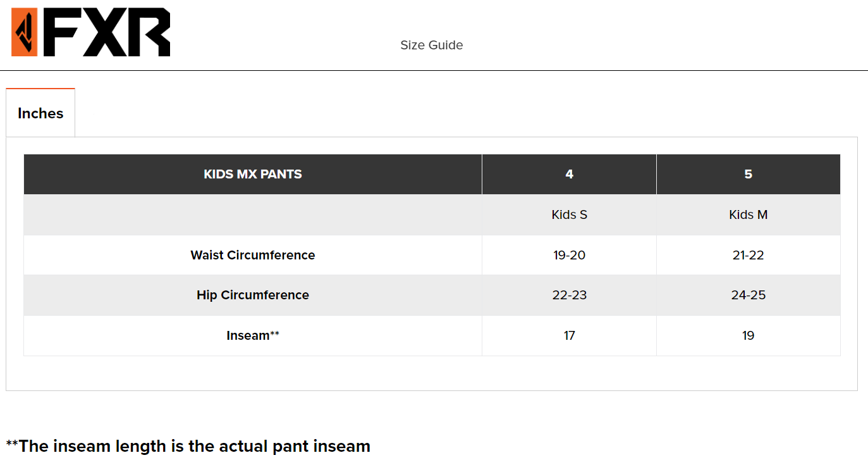The width and height of the screenshot is (868, 460).
Task: Click the 24-25 hip measurement cell
Action: 748,295
